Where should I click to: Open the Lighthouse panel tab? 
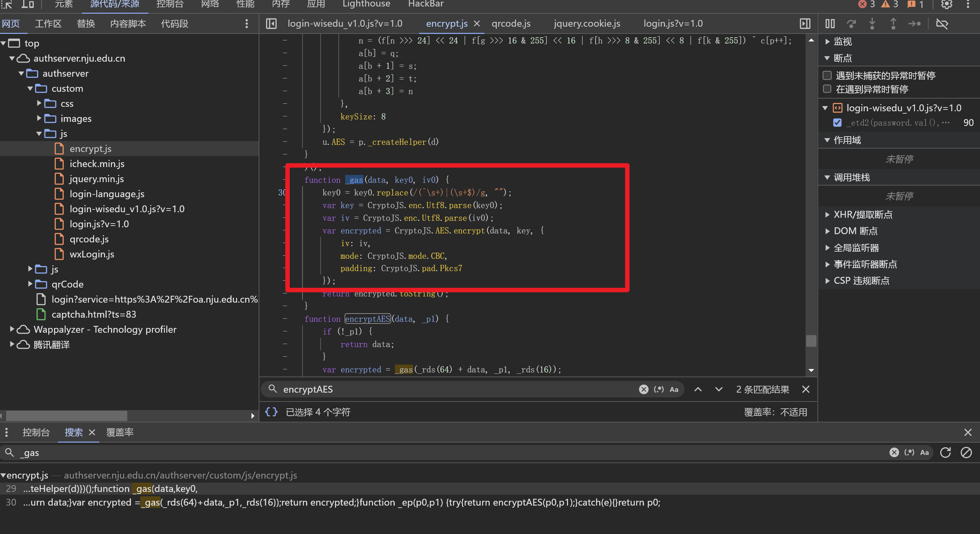click(366, 4)
